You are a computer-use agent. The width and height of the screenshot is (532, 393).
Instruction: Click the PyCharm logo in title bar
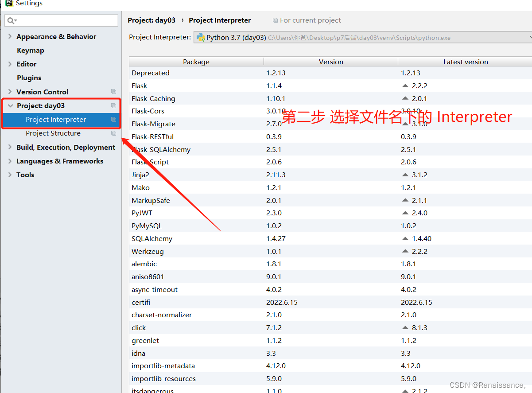(9, 3)
